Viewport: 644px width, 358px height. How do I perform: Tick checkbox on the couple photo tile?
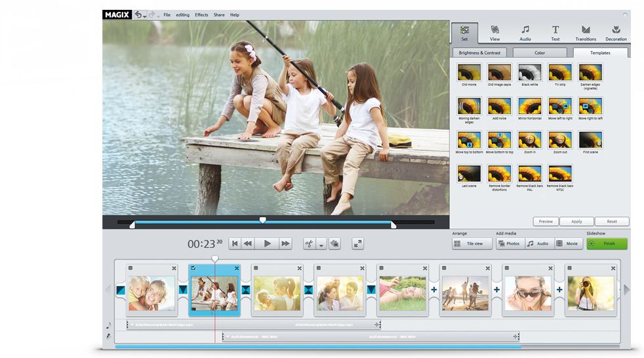click(319, 268)
